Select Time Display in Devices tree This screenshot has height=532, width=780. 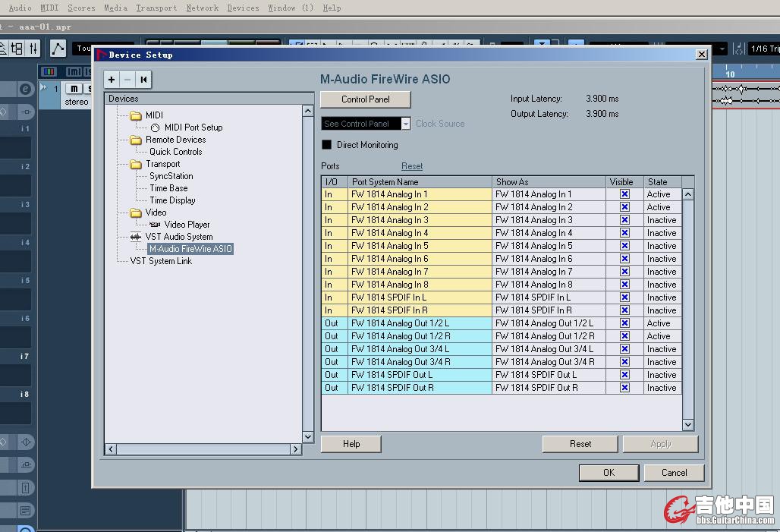172,200
